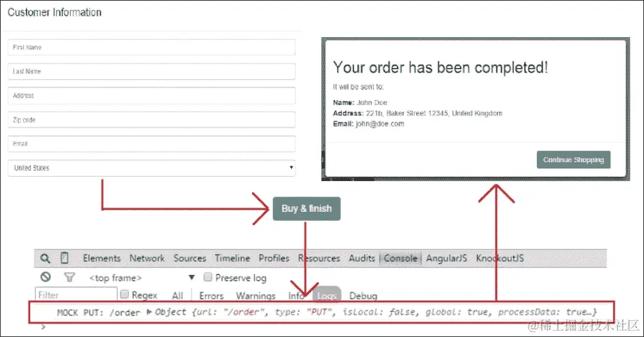
Task: Click the Customer Information heading
Action: pyautogui.click(x=55, y=13)
